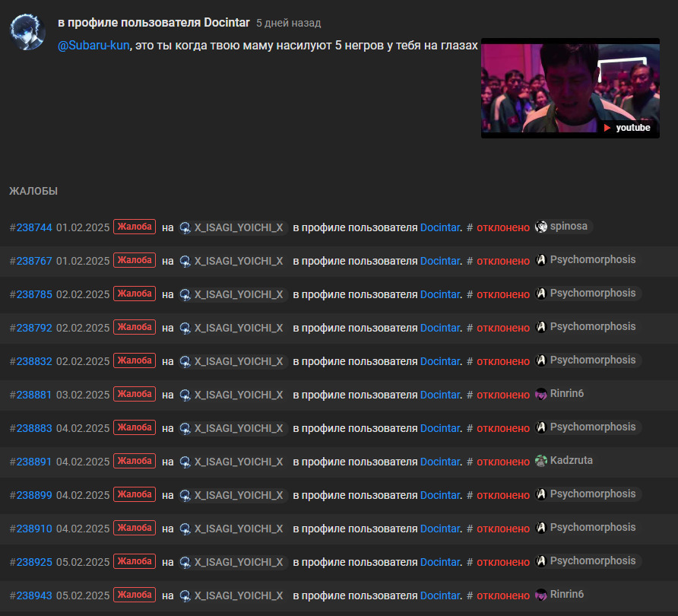Click X_ISAGI_YOICHI_X avatar in complaint #238785 row
678x616 pixels.
point(185,294)
